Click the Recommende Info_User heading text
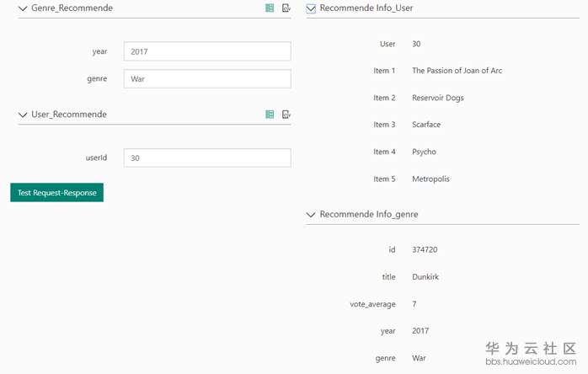588x374 pixels. tap(366, 8)
